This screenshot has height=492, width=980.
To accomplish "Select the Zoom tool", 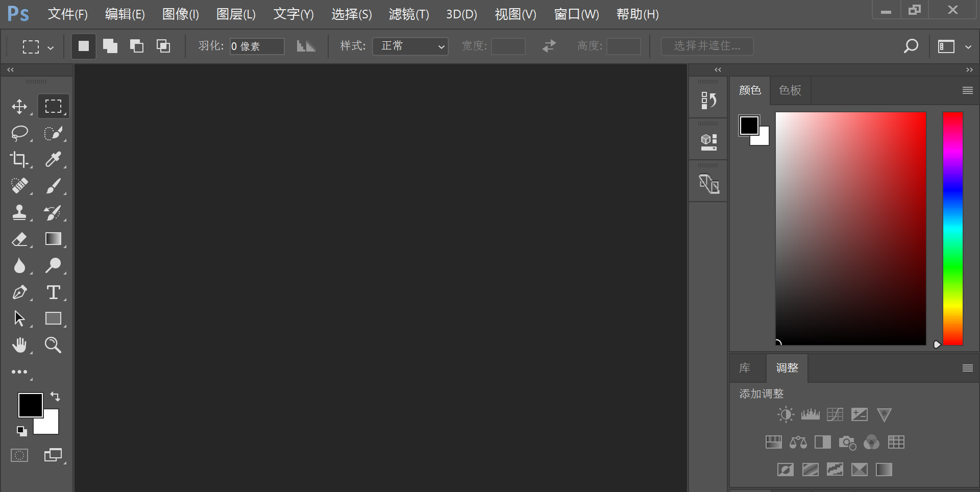I will pos(53,345).
